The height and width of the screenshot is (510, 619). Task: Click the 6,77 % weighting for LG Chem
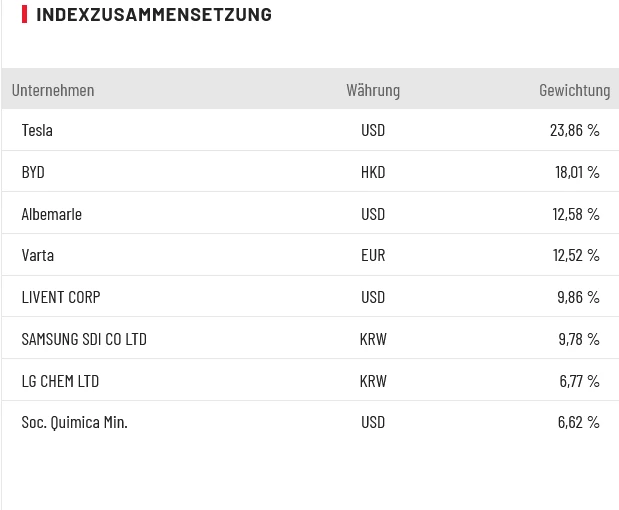(579, 381)
